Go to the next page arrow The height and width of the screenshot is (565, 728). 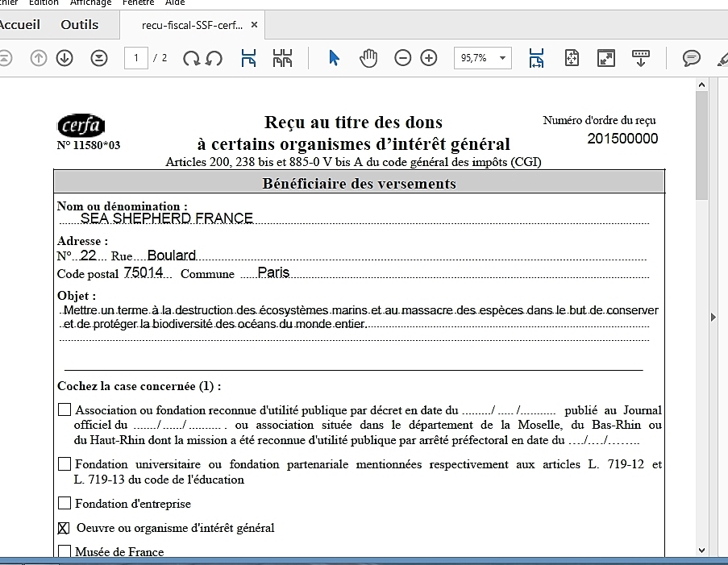click(x=65, y=58)
